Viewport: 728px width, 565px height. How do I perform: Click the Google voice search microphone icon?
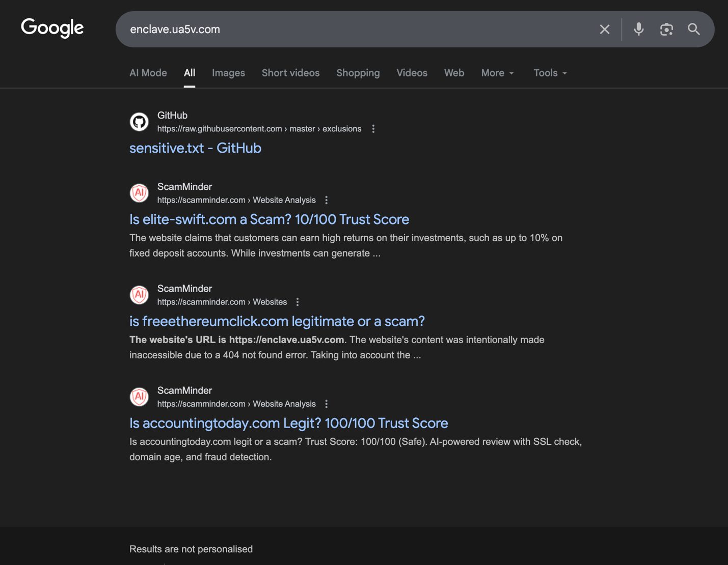click(x=638, y=29)
